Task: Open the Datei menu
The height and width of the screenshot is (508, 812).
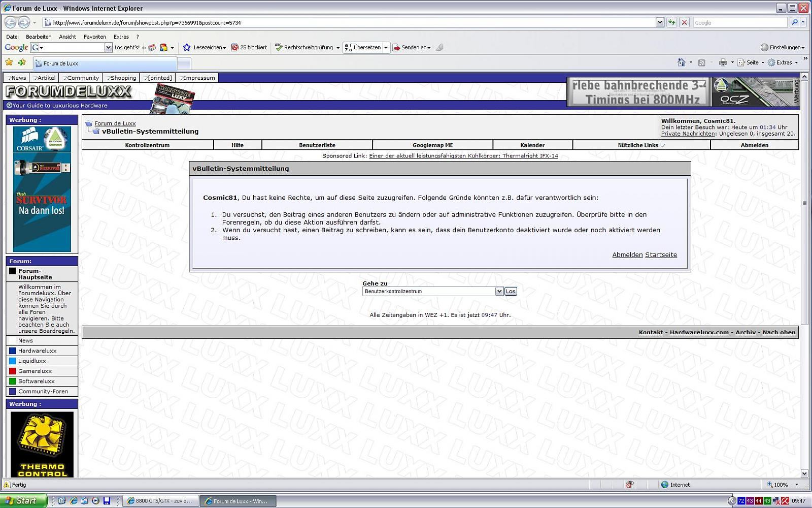Action: tap(12, 37)
